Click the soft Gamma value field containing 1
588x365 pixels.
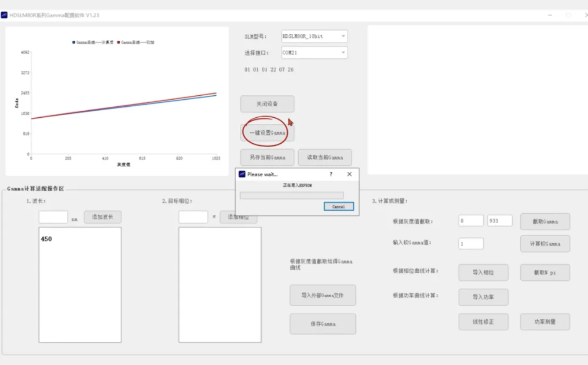[x=471, y=243]
